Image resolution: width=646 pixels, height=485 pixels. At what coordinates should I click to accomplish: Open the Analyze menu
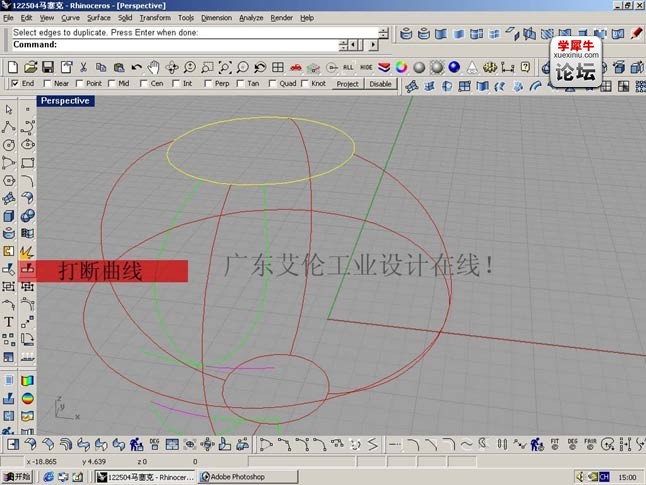[251, 18]
